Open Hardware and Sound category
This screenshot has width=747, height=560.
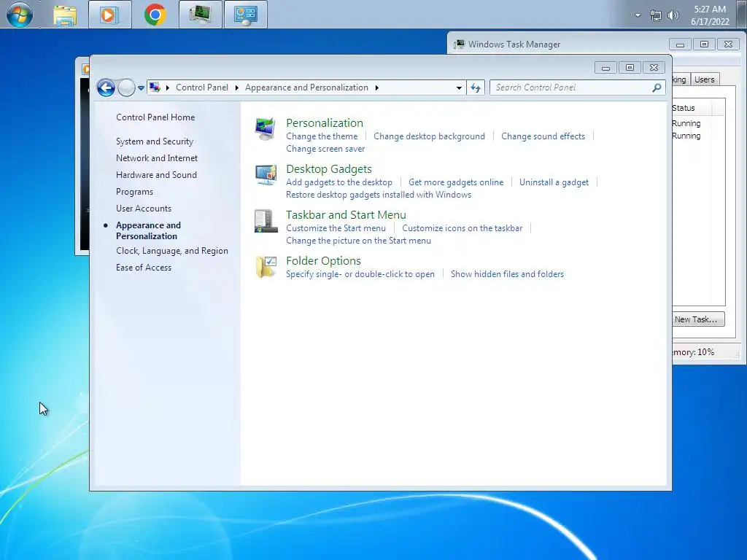(x=156, y=175)
